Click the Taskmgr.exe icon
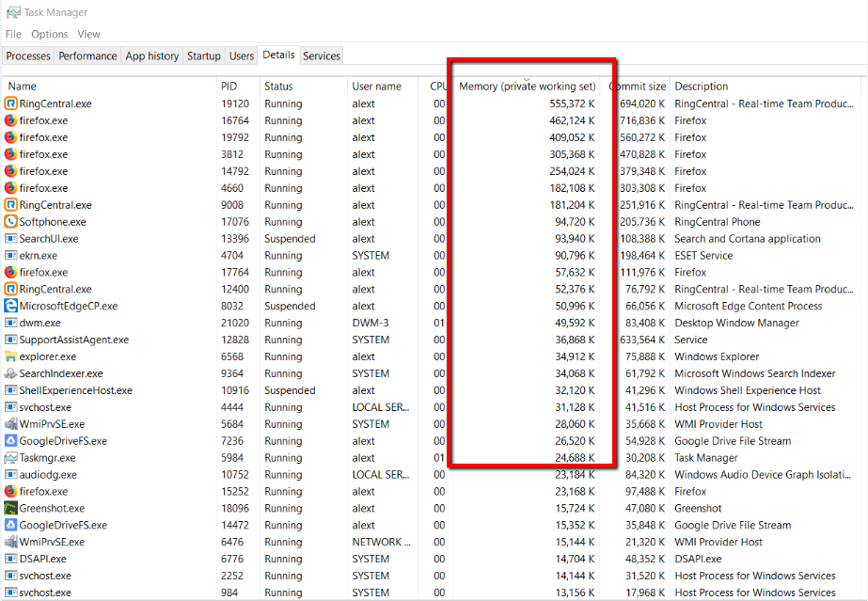Image resolution: width=868 pixels, height=601 pixels. pos(10,458)
